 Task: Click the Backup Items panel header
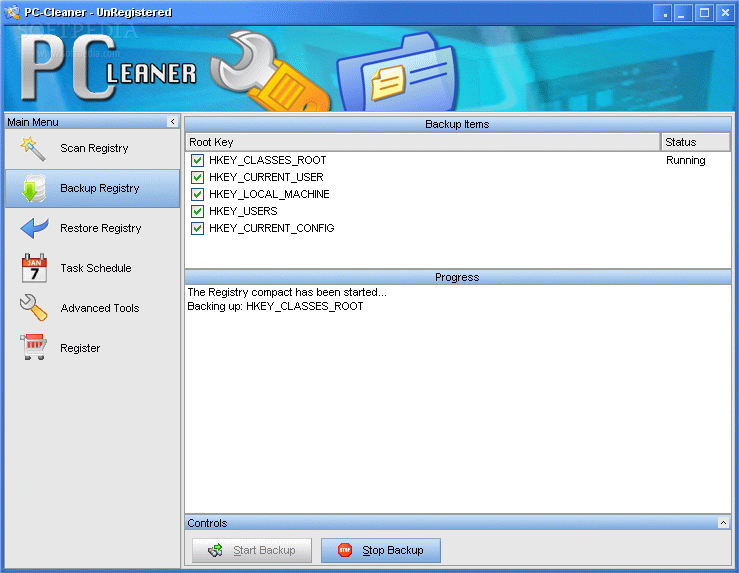[458, 124]
